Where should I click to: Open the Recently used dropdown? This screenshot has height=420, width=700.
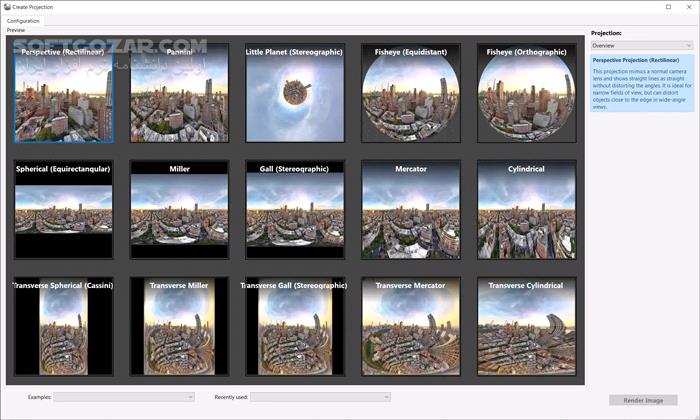(x=320, y=397)
